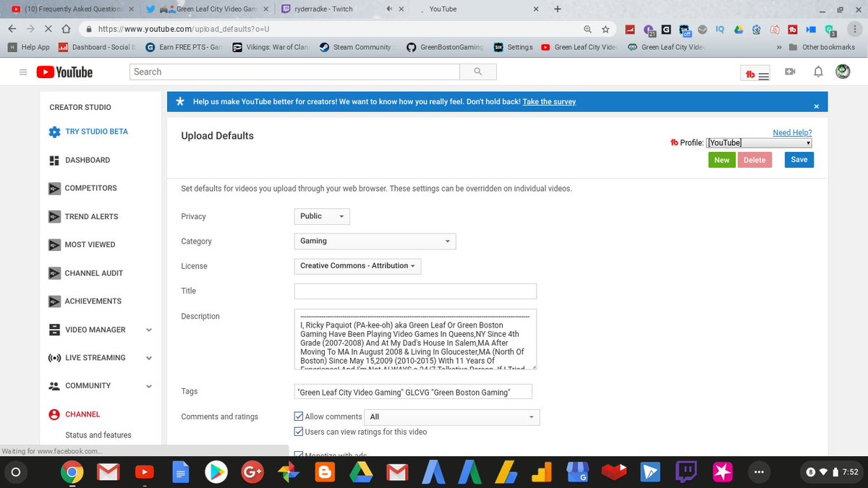
Task: Open Google Analytics from the shelf
Action: (540, 473)
